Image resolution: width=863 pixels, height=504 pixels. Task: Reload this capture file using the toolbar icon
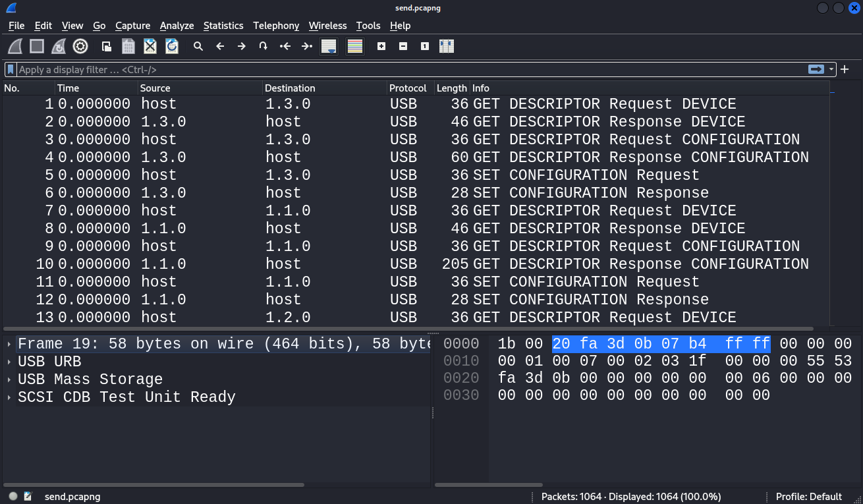tap(171, 46)
